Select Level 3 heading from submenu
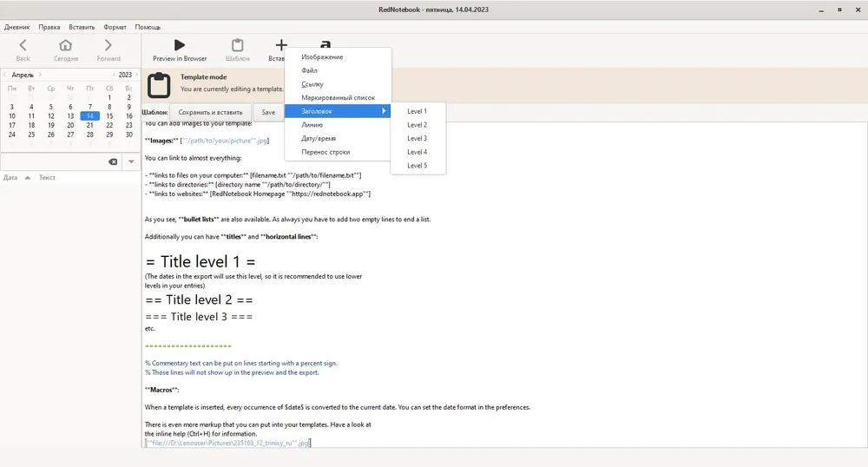 [418, 138]
